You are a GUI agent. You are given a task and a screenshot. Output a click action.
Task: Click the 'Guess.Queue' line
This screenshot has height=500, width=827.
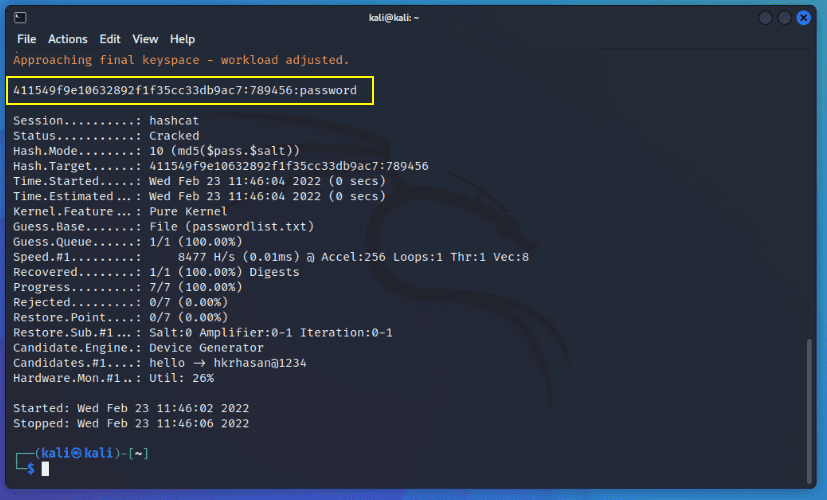[x=128, y=242]
